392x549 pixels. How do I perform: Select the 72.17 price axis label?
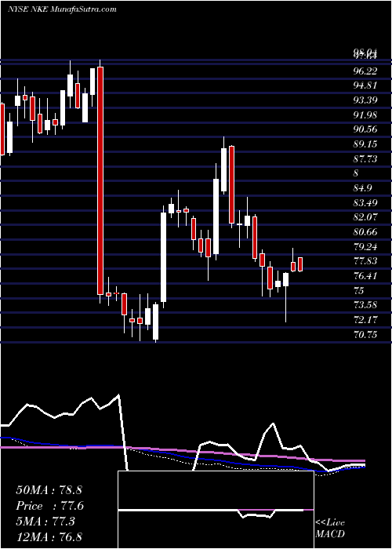(366, 320)
